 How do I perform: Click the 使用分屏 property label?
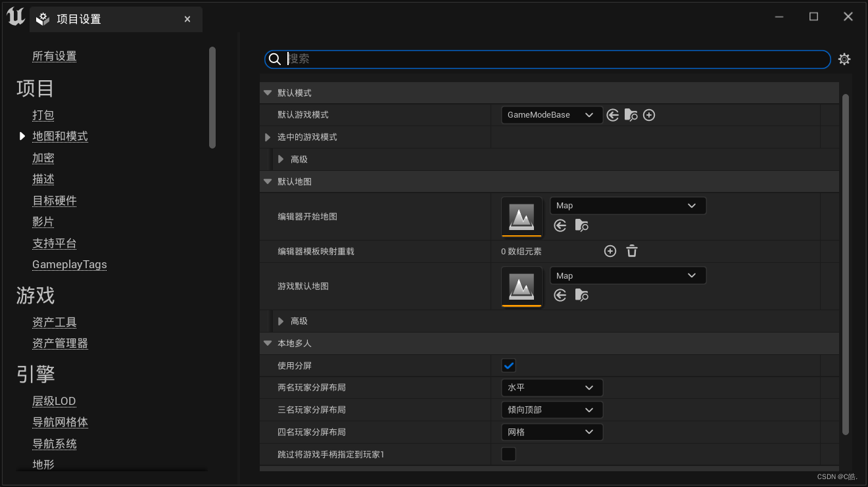tap(295, 365)
